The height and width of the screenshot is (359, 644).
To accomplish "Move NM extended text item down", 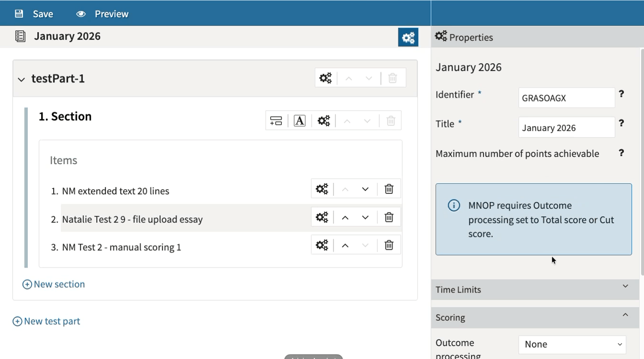I will click(x=365, y=189).
